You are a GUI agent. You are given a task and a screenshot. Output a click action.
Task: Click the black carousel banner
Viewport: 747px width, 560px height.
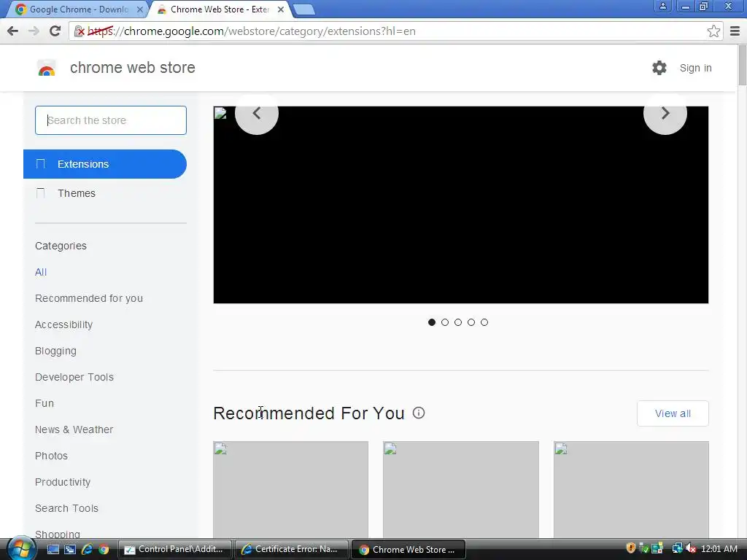coord(461,205)
